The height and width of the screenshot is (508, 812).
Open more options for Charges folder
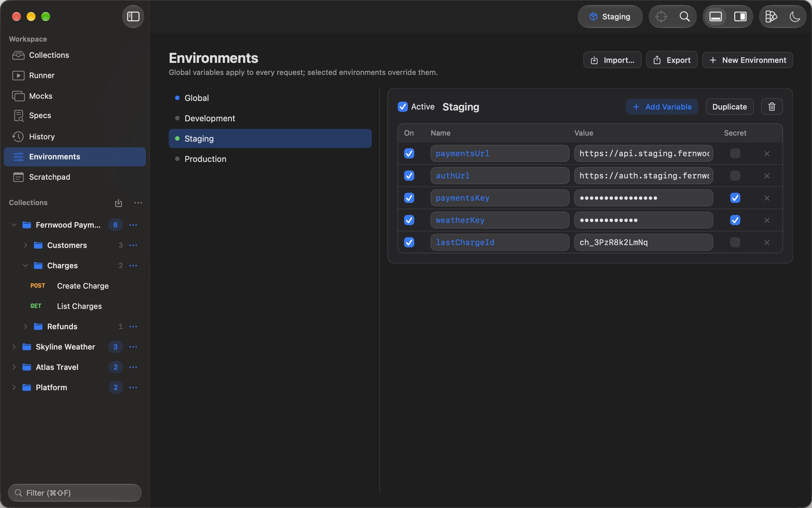point(133,265)
